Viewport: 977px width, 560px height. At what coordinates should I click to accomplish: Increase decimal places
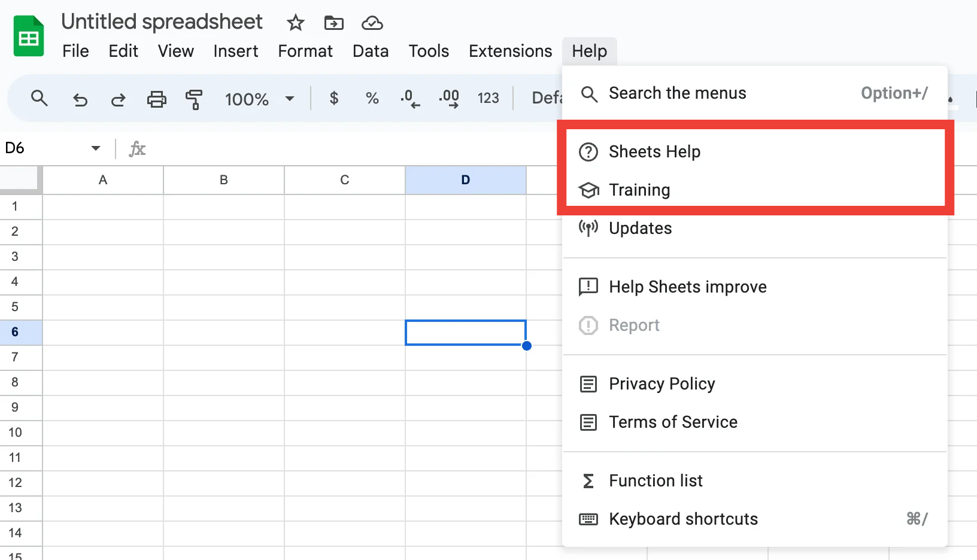click(449, 98)
